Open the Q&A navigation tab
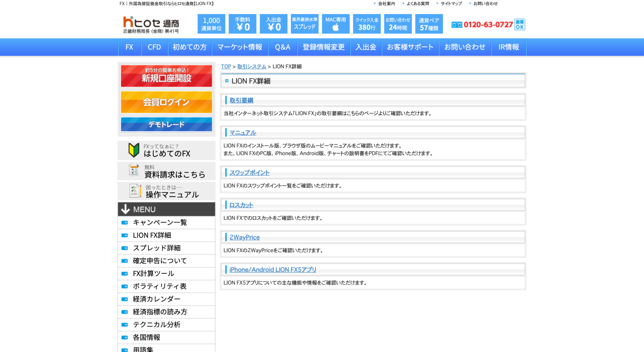 [x=283, y=47]
